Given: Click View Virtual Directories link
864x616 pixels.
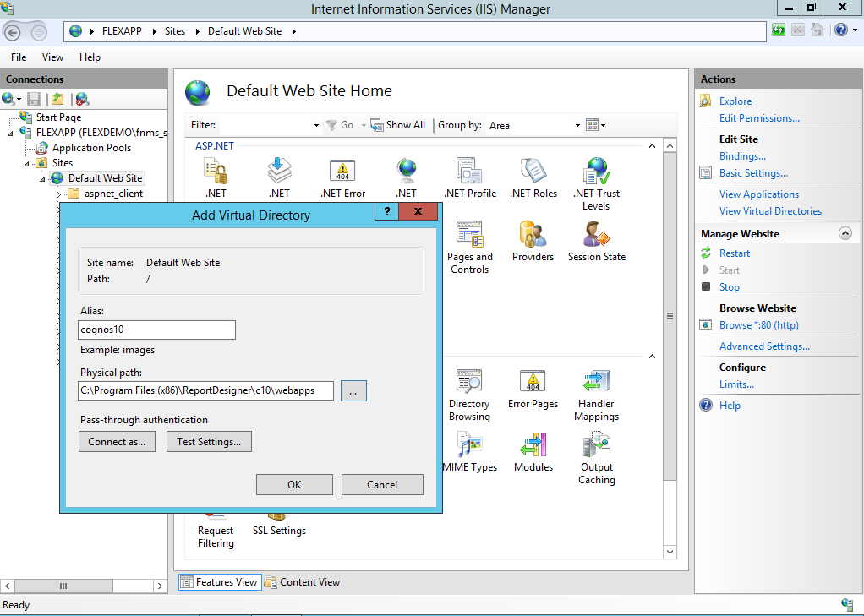Looking at the screenshot, I should pos(770,211).
